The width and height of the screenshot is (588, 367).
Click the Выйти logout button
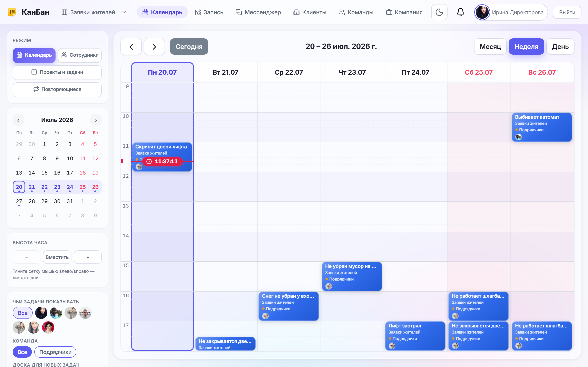point(567,12)
